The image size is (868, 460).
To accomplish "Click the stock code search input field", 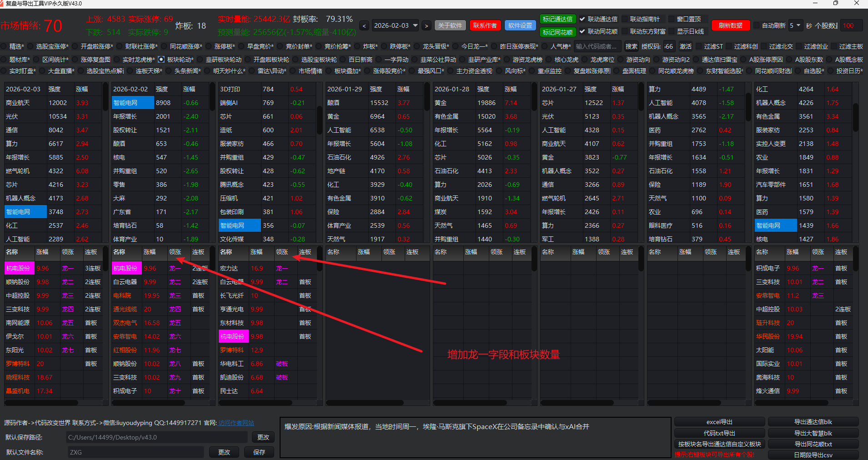I will (x=597, y=46).
